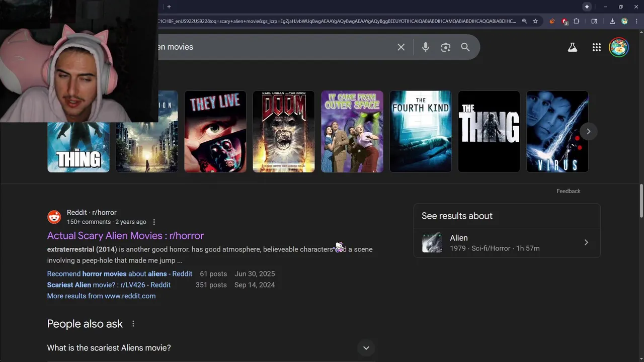Click the 'People also ask' heading
This screenshot has width=644, height=362.
(x=85, y=324)
